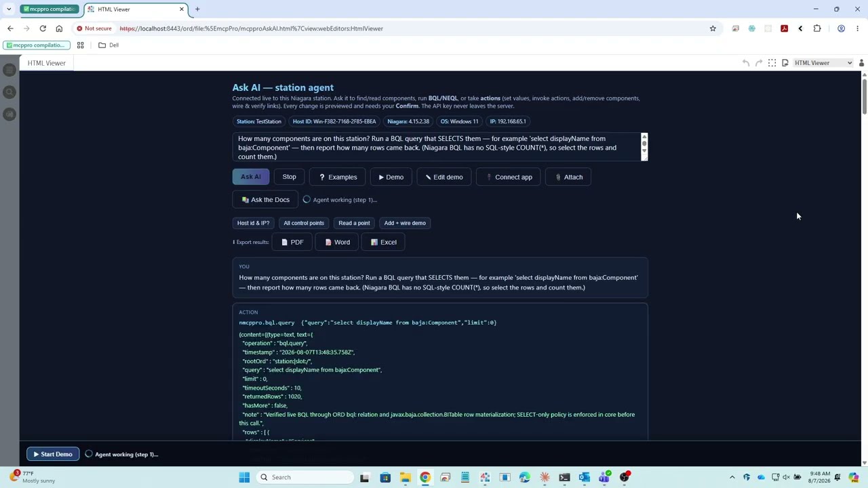Viewport: 868px width, 488px height.
Task: Click Ask the Docs
Action: pos(265,200)
